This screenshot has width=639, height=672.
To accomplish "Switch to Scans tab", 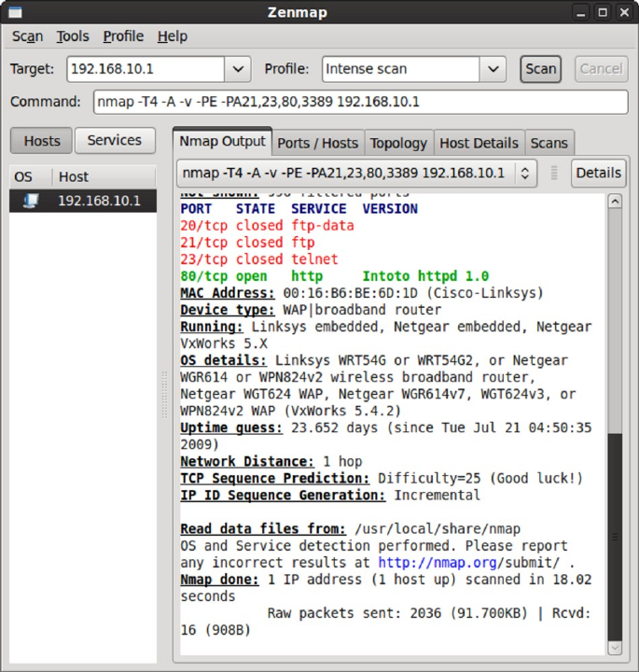I will [549, 143].
